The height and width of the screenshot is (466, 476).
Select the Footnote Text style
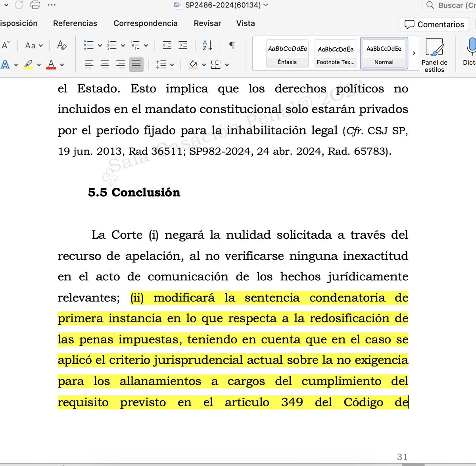[x=336, y=53]
